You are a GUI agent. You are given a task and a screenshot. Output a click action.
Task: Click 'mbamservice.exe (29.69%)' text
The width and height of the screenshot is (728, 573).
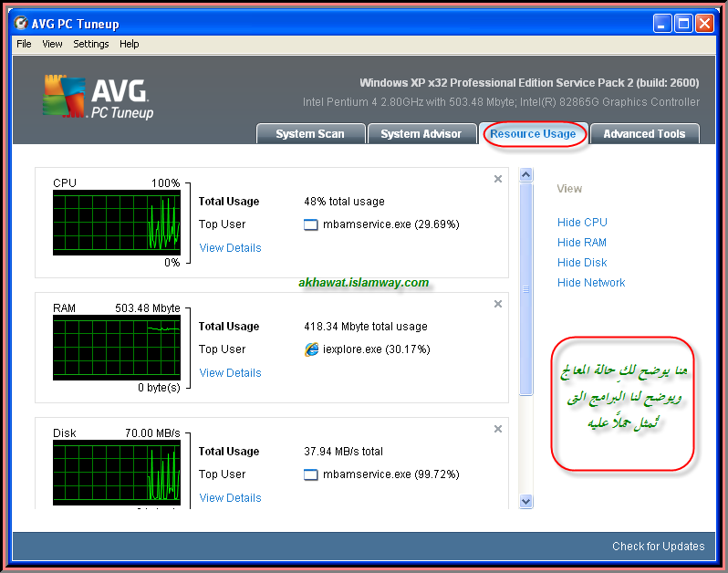[391, 224]
